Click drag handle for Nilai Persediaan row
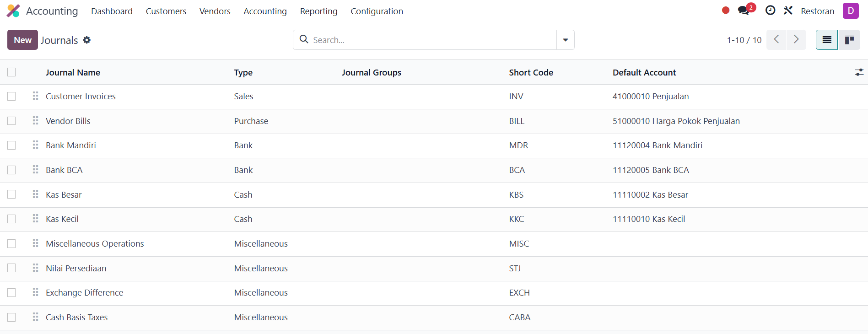Screen dimensions: 868x334 coord(35,268)
